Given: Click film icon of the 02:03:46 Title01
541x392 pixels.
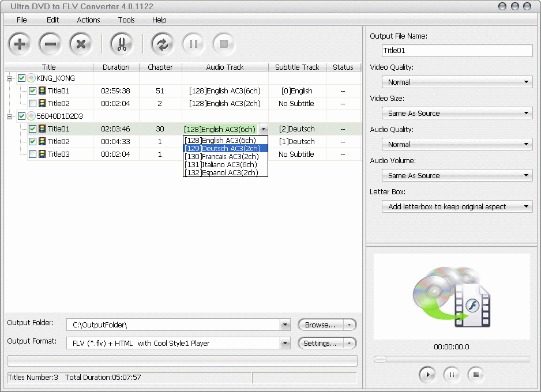Looking at the screenshot, I should point(42,129).
